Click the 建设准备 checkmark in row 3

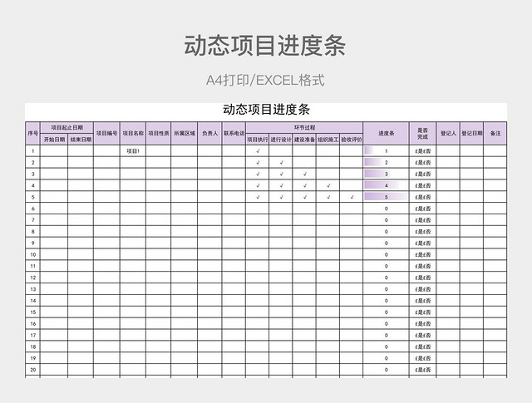point(305,174)
